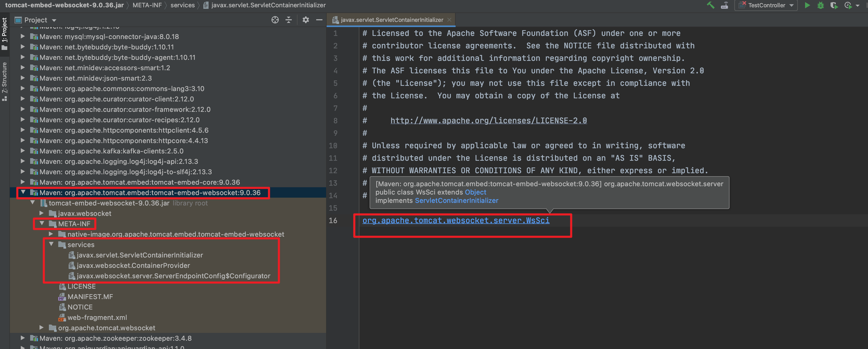
Task: Run TestController with the green play button
Action: (807, 5)
